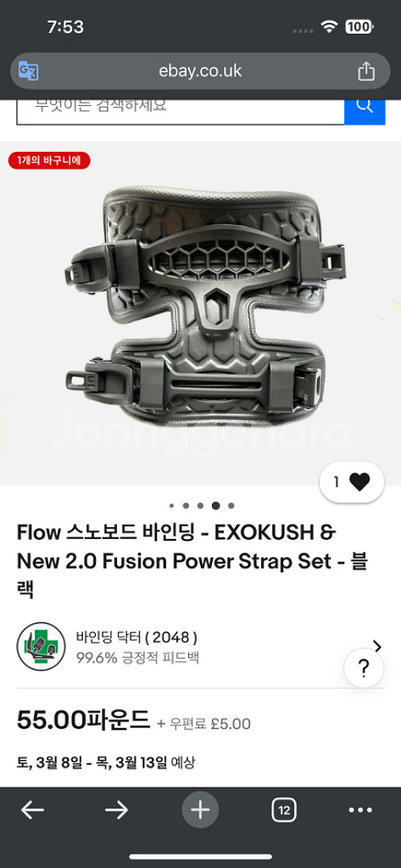401x868 pixels.
Task: Tap the ebay.co.uk address bar URL
Action: pyautogui.click(x=200, y=71)
